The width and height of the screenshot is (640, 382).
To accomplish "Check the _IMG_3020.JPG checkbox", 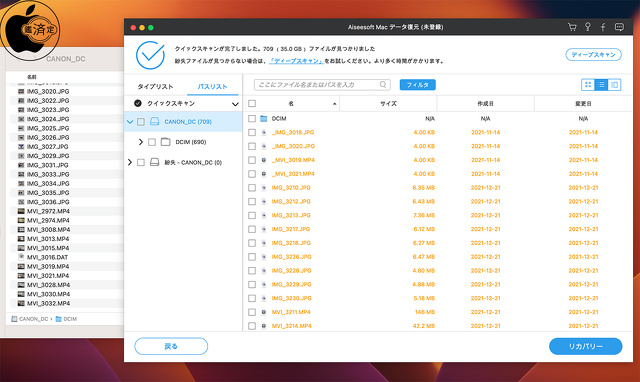I will click(252, 146).
